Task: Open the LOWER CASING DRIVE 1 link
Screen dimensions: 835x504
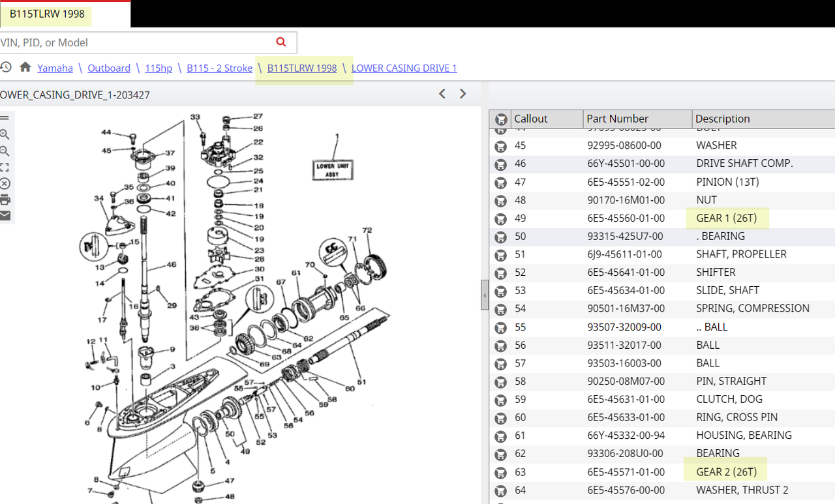Action: coord(404,68)
